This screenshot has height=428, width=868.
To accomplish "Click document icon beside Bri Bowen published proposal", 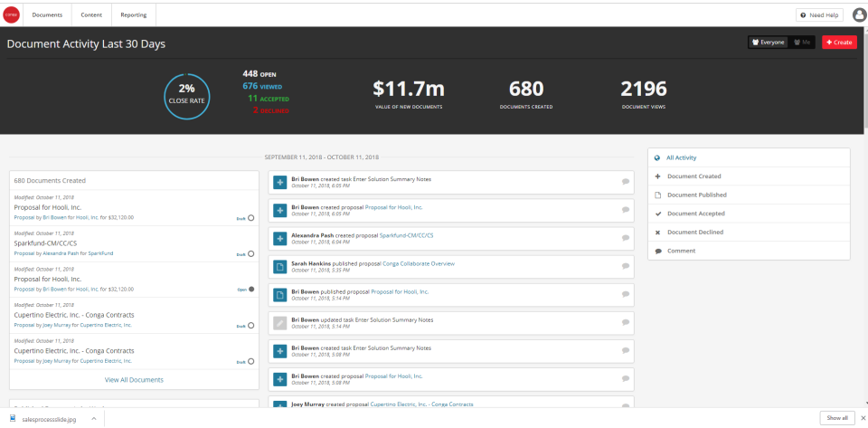I will tap(280, 295).
